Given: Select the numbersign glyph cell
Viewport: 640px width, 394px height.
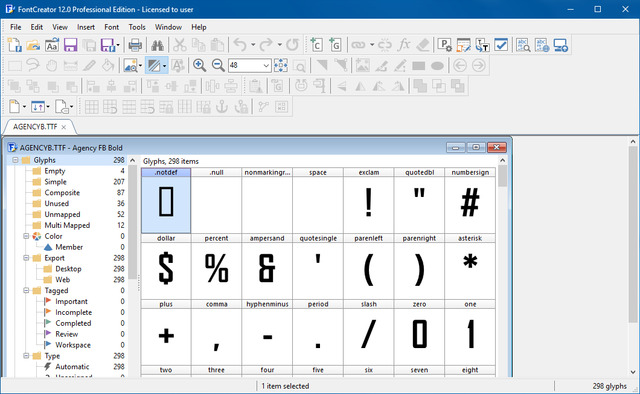Looking at the screenshot, I should click(470, 200).
